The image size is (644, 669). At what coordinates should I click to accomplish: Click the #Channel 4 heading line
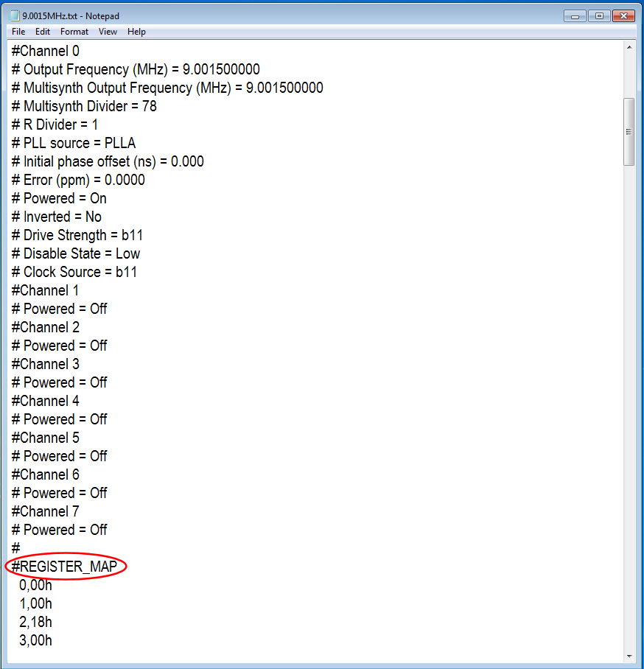46,401
